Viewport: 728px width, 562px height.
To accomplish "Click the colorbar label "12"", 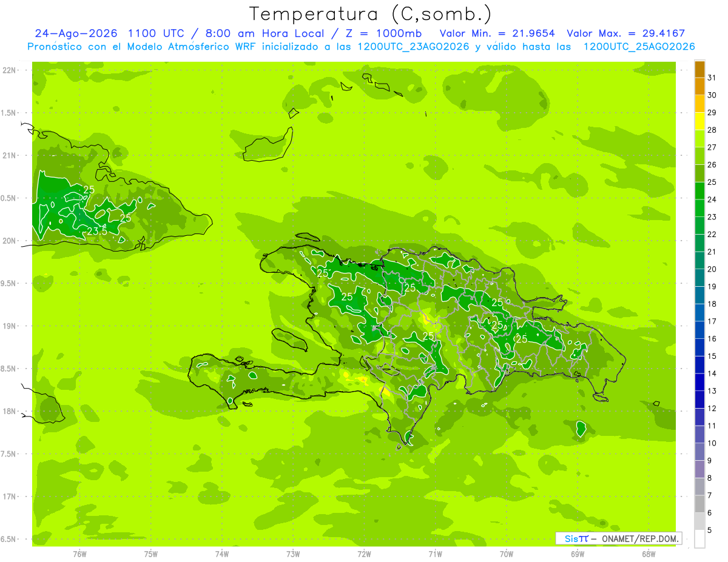I will tap(712, 408).
